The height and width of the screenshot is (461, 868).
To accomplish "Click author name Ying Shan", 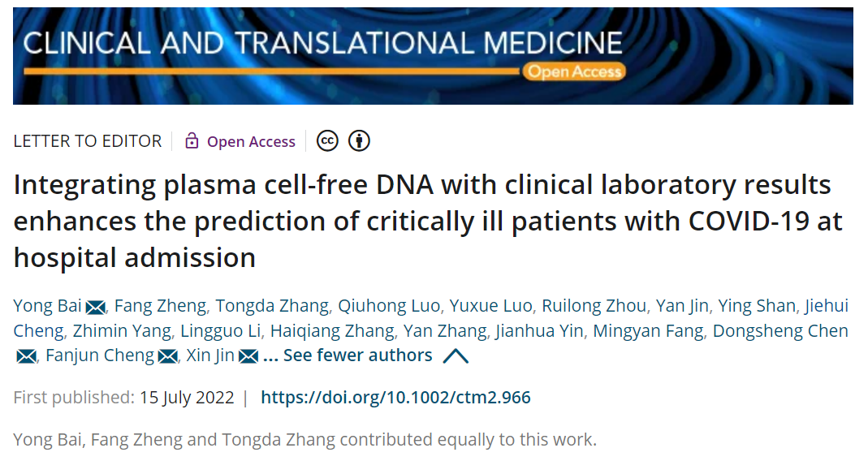I will [x=756, y=305].
